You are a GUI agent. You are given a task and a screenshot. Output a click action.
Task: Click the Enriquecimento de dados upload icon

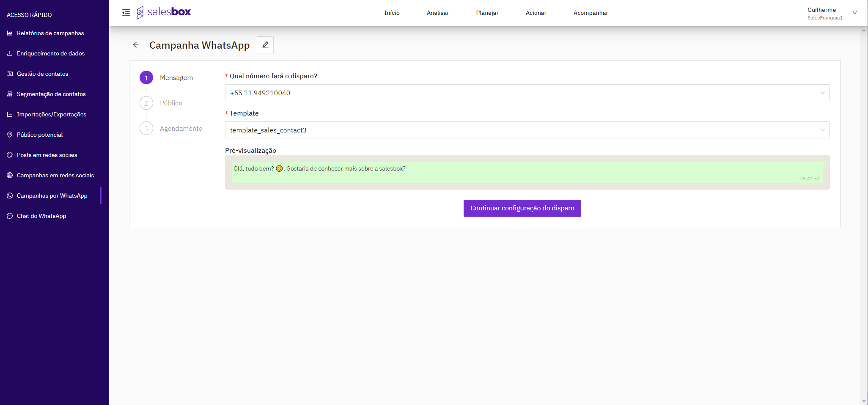[10, 53]
